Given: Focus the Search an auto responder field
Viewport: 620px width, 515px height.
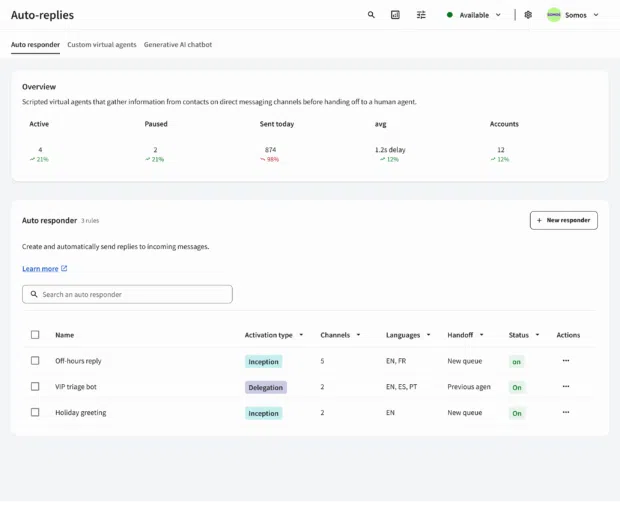Looking at the screenshot, I should [x=127, y=294].
